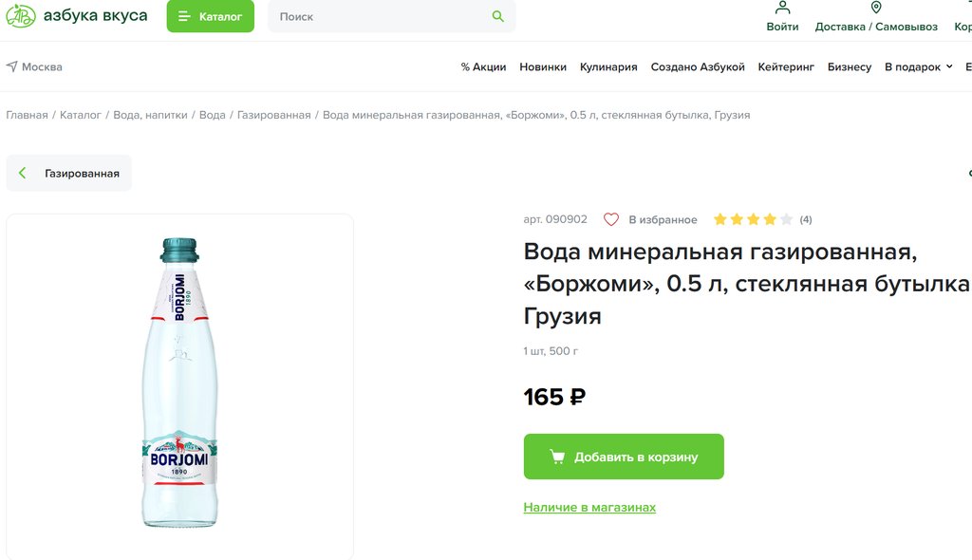Open Наличие в магазинах link
The height and width of the screenshot is (560, 972).
click(x=589, y=508)
